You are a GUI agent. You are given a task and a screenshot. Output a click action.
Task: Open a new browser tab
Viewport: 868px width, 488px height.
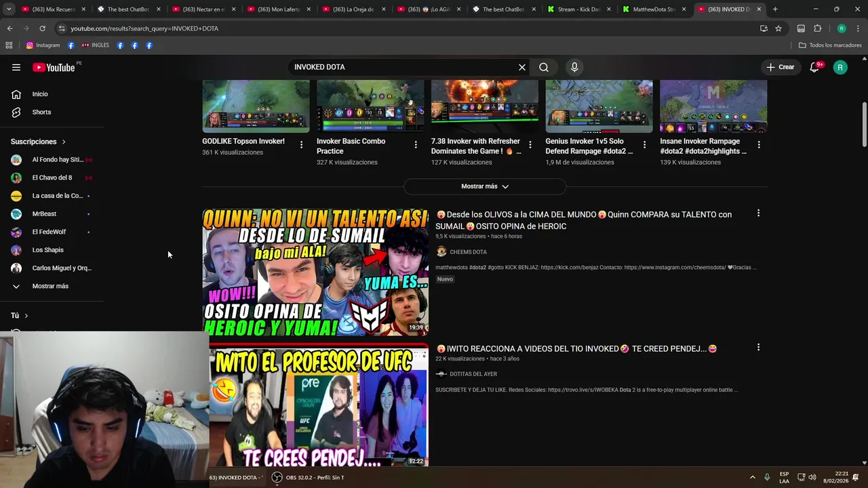pos(775,9)
